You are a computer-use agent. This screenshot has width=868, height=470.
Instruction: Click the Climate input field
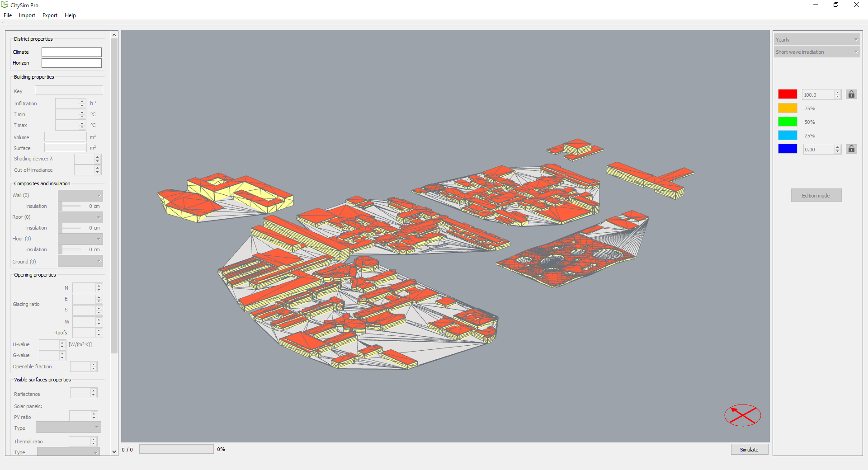tap(71, 52)
